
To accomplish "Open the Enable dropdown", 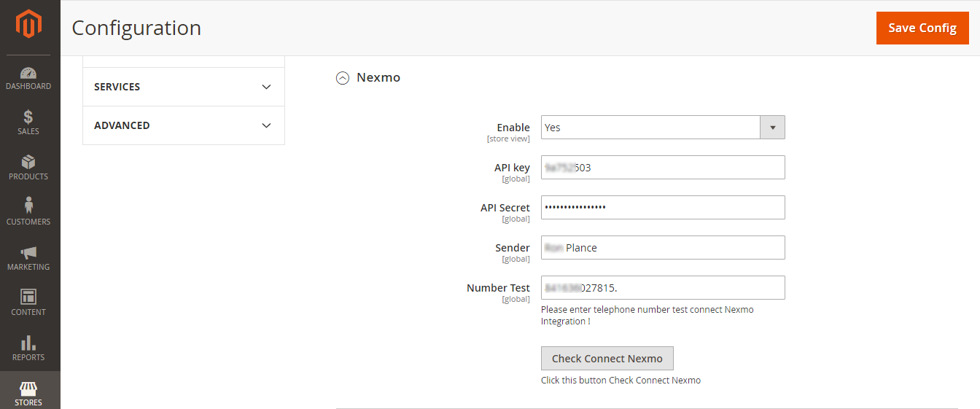I will pyautogui.click(x=662, y=128).
